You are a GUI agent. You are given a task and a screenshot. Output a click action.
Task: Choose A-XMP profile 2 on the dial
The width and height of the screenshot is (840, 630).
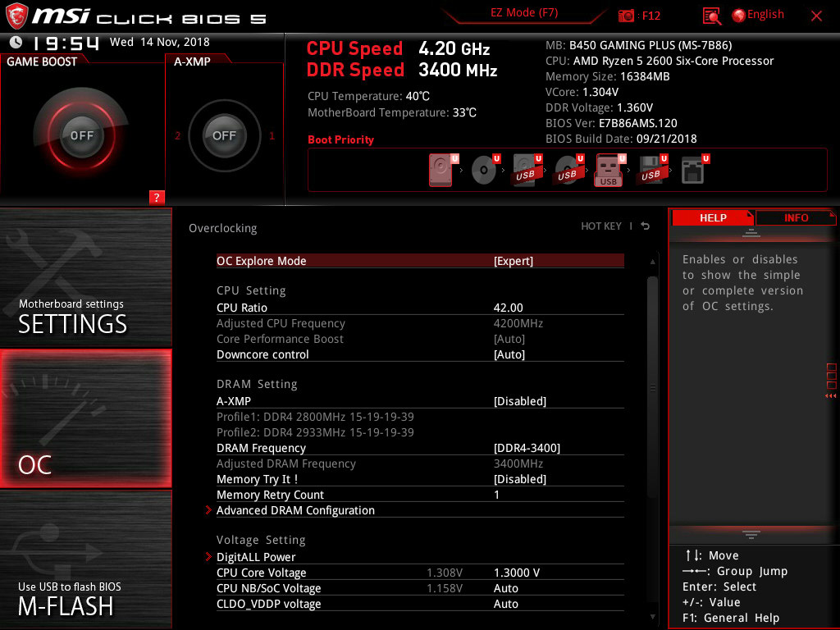[x=178, y=135]
